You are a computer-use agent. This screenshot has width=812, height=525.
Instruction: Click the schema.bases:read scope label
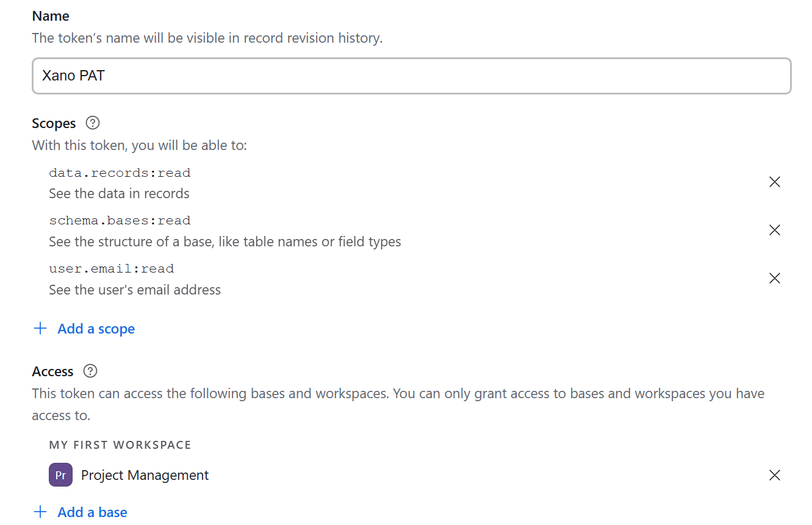tap(120, 221)
